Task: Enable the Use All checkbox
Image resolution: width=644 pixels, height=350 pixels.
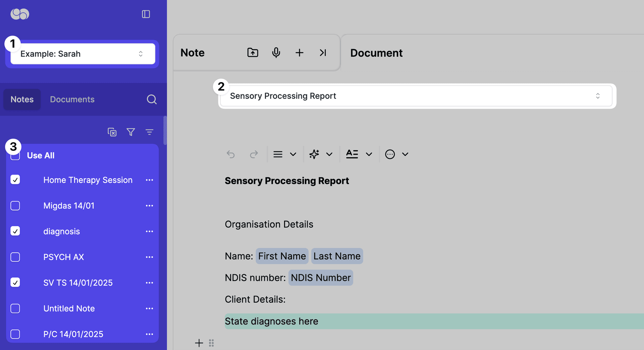Action: click(x=15, y=155)
